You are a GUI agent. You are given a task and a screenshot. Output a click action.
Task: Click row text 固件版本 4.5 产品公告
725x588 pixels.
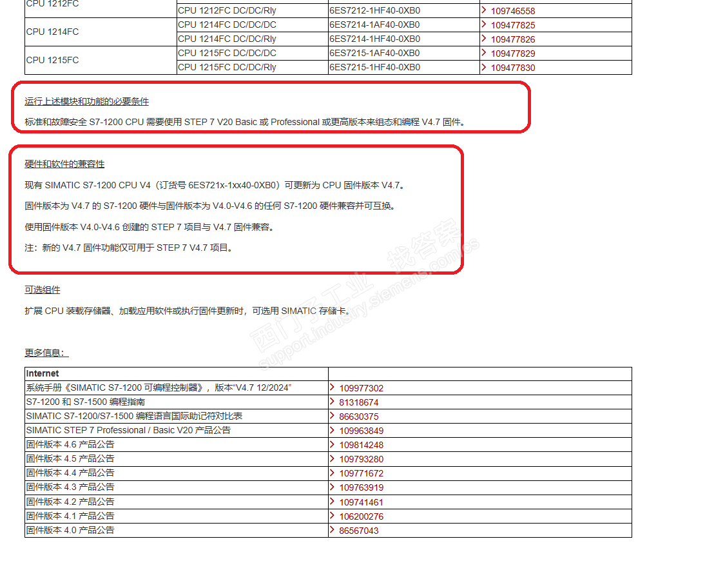coord(70,458)
